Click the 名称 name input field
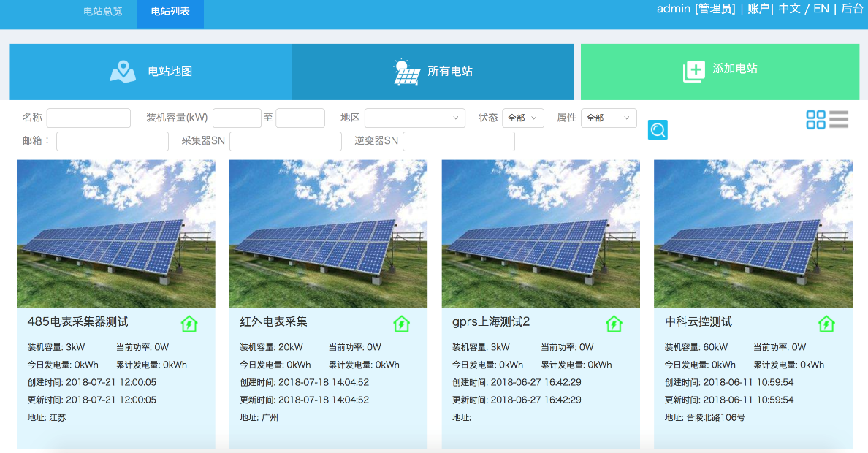868x453 pixels. (88, 118)
